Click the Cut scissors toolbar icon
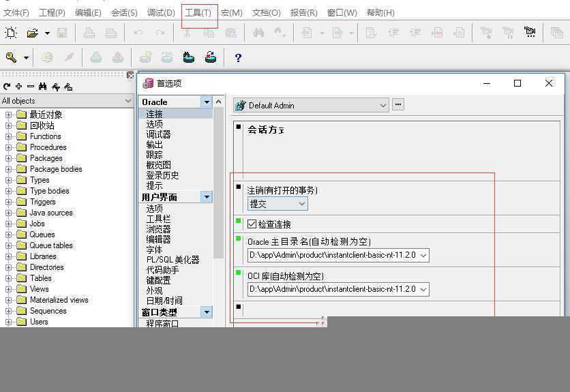The height and width of the screenshot is (392, 570). [x=187, y=33]
